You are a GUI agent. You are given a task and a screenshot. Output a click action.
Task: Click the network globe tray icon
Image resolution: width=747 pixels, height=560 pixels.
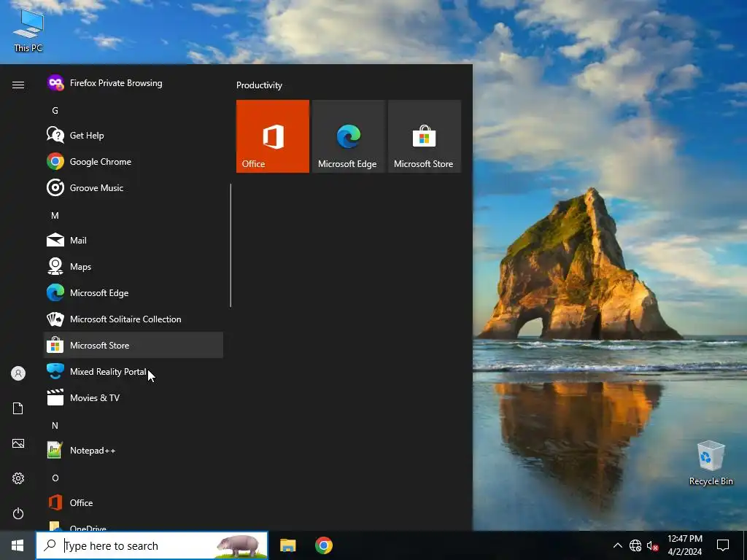click(635, 545)
